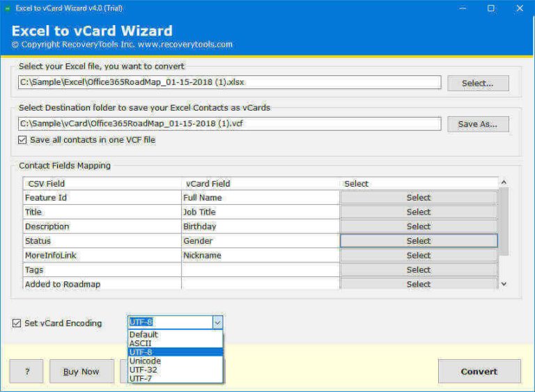This screenshot has height=392, width=535.
Task: Collapse the vCard encoding dropdown arrow
Action: (217, 323)
